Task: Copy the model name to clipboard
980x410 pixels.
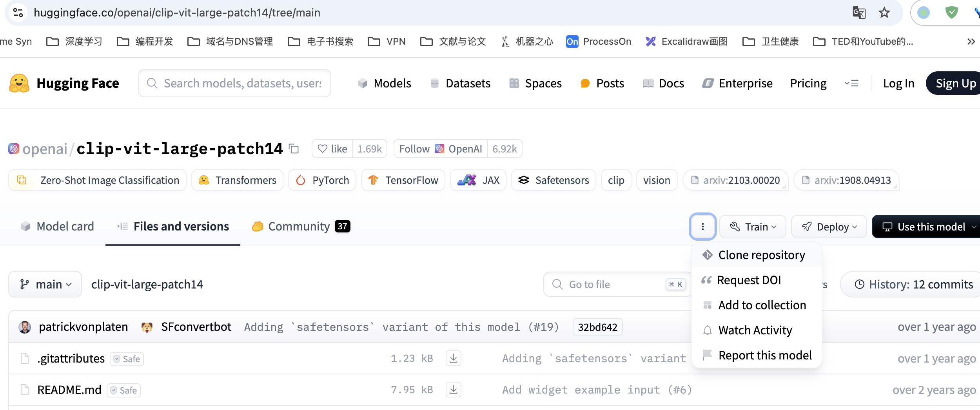Action: (x=294, y=149)
